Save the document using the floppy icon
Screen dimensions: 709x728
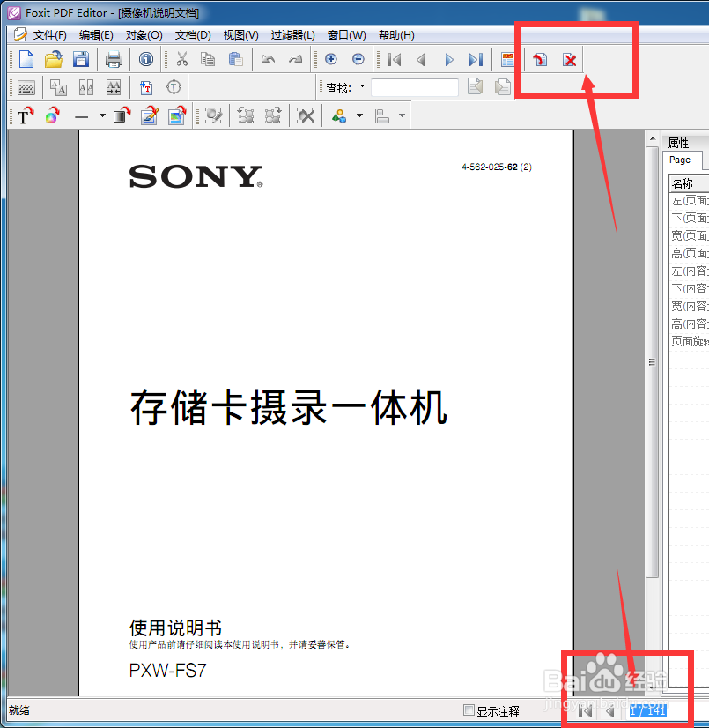pyautogui.click(x=81, y=59)
